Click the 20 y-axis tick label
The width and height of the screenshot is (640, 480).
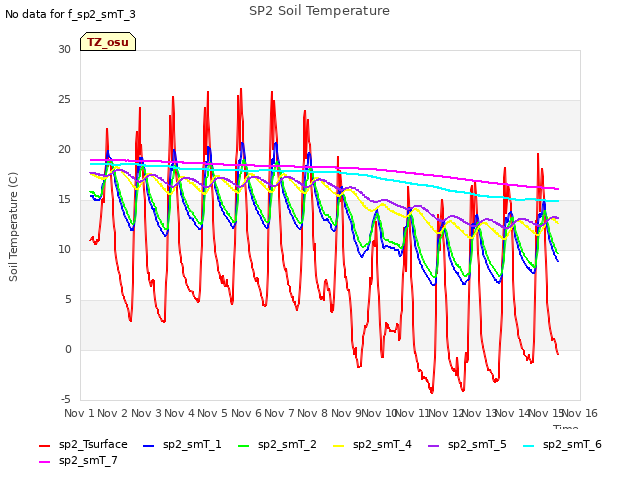point(64,149)
